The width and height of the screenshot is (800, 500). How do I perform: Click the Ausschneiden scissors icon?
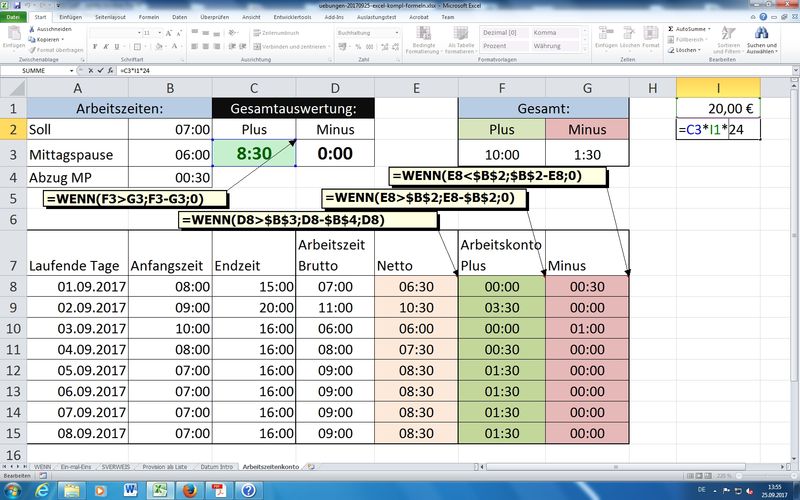[x=33, y=30]
